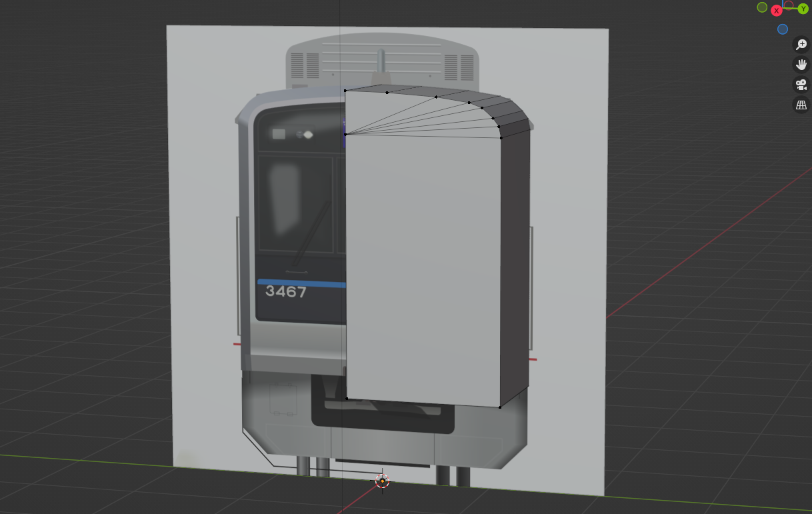Select the vertex where the fan edges converge

pyautogui.click(x=345, y=135)
